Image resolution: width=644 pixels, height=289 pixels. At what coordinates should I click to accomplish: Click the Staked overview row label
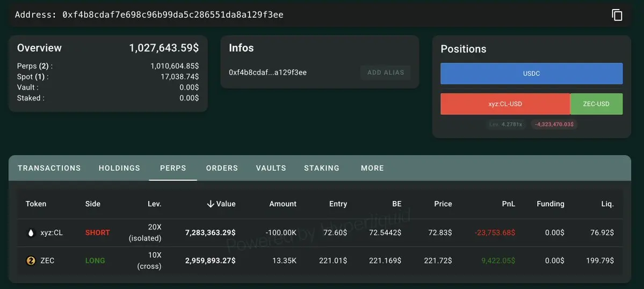point(31,98)
